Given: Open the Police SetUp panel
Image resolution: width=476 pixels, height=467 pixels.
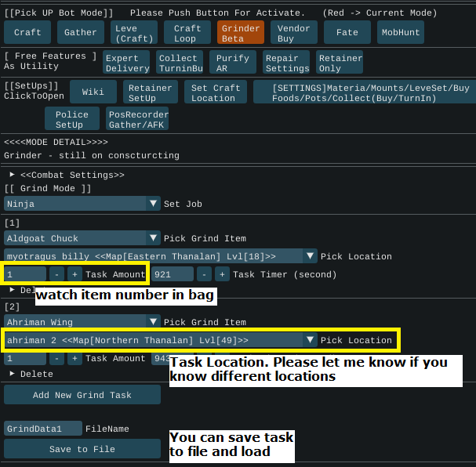Looking at the screenshot, I should (72, 119).
